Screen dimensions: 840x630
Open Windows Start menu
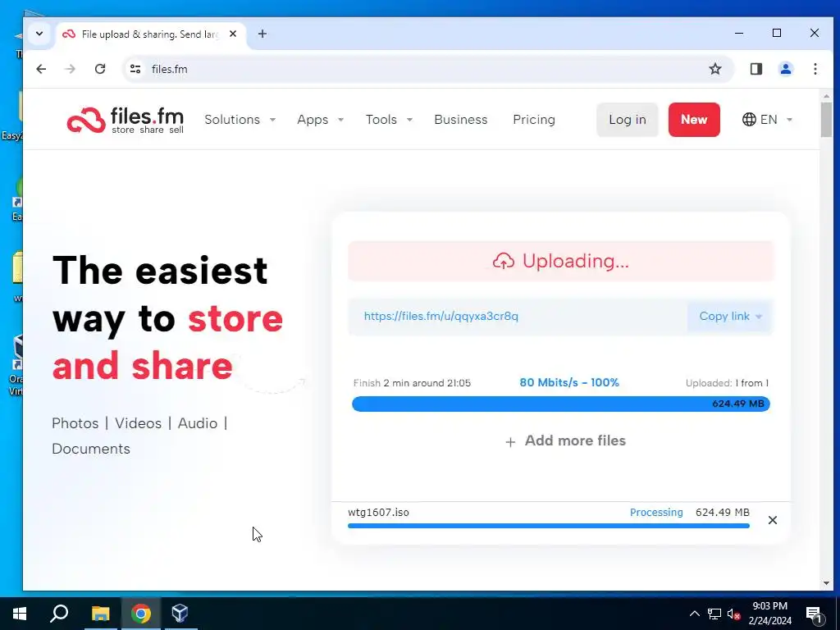pyautogui.click(x=20, y=614)
